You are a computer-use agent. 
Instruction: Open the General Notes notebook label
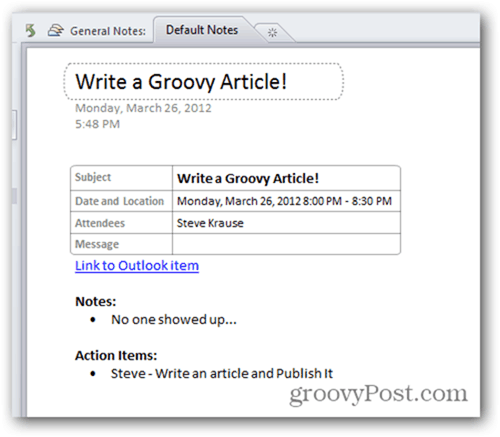point(108,31)
